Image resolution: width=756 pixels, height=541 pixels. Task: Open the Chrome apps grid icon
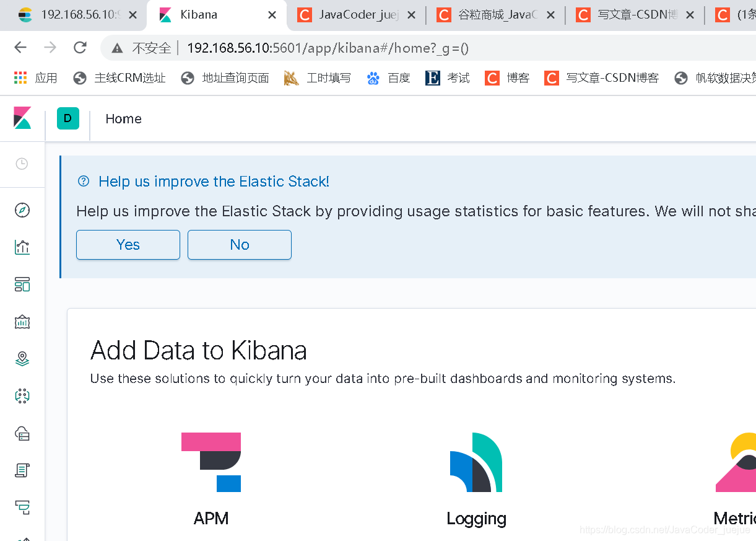point(20,77)
